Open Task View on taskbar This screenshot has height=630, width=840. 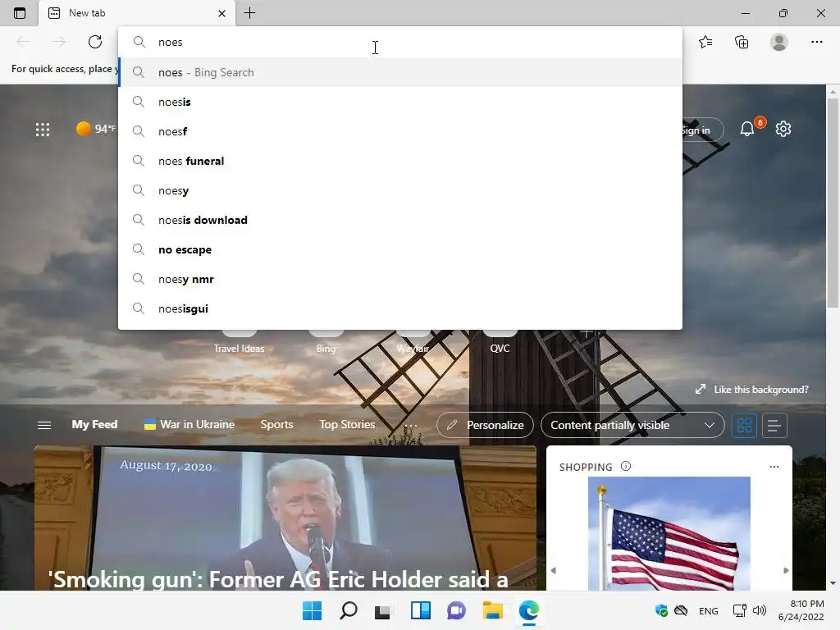384,610
